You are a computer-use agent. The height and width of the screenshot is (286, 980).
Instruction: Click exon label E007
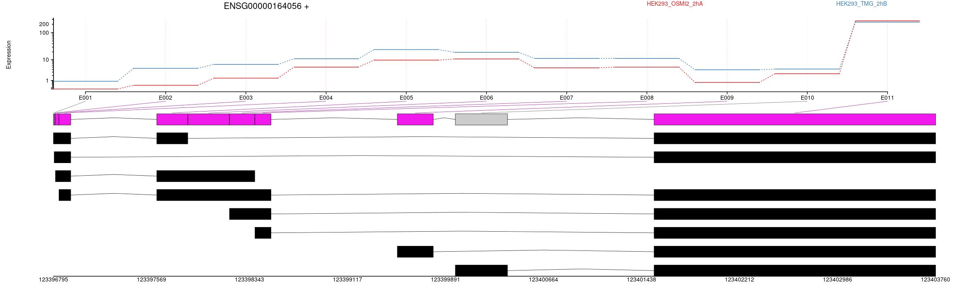click(566, 98)
